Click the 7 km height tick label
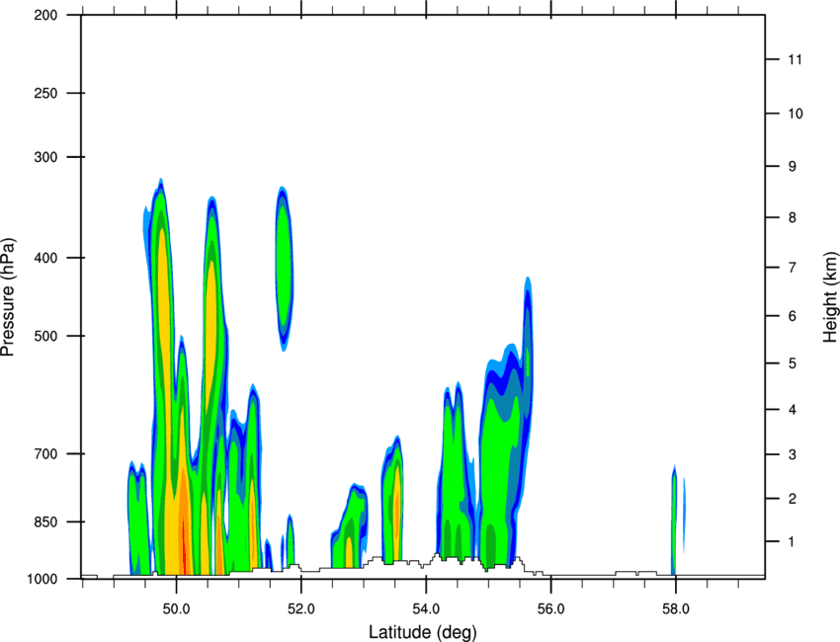The image size is (840, 642). [793, 268]
